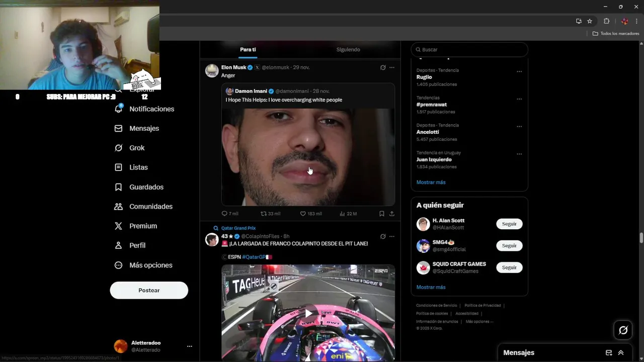Repost Elon Musk post, 33 mil reposts
The image size is (644, 362).
coord(264,214)
